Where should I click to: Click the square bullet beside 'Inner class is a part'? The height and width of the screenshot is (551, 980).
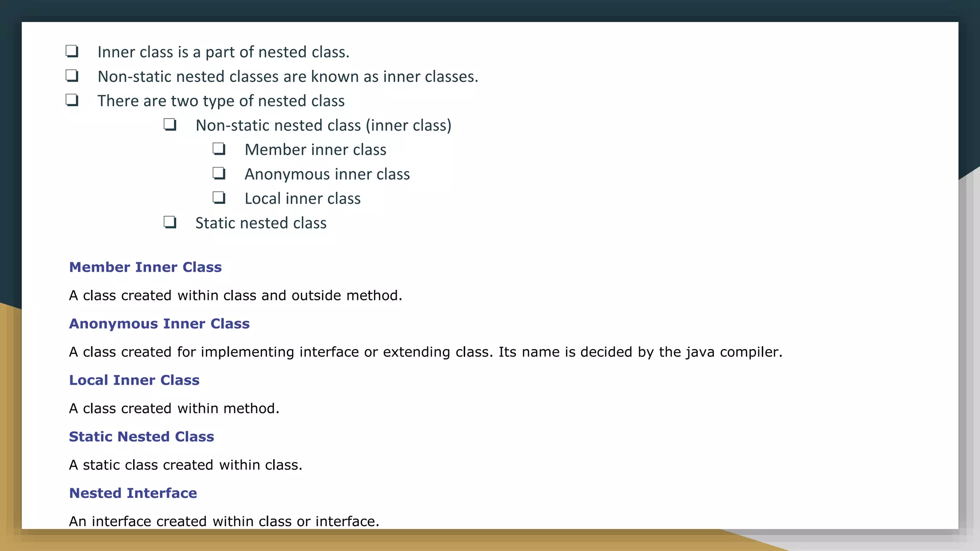tap(72, 51)
